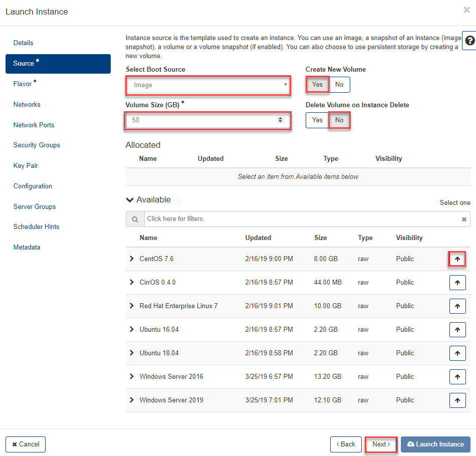Click the Next button

pos(381,444)
